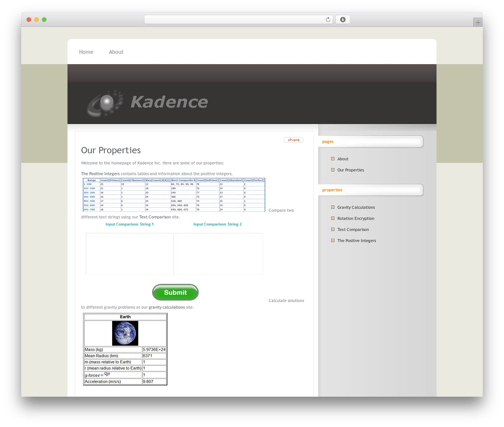504x427 pixels.
Task: Click the share button
Action: pyautogui.click(x=294, y=140)
